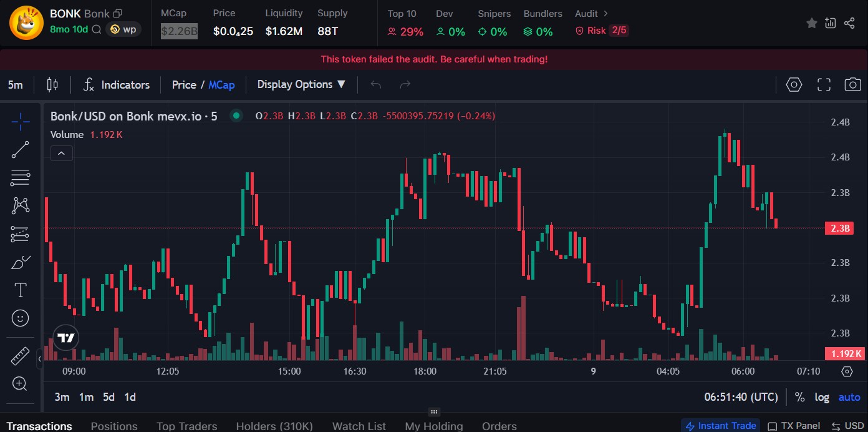Screen dimensions: 868x432
Task: Select the text annotation tool
Action: click(x=20, y=290)
